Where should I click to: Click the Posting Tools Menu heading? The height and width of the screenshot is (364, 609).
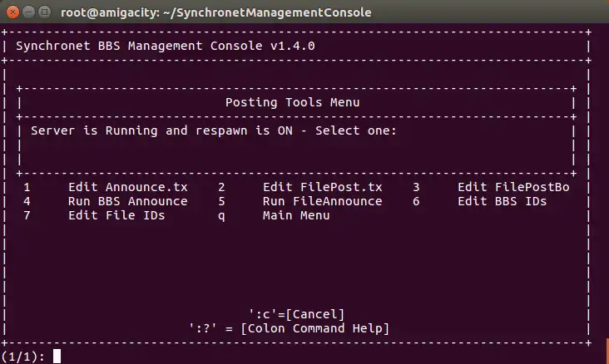(x=293, y=102)
